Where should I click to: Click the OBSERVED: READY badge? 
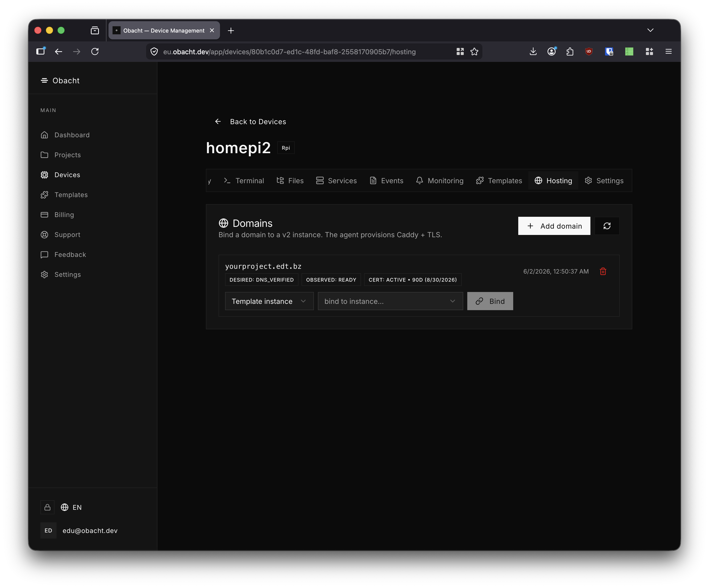(331, 280)
